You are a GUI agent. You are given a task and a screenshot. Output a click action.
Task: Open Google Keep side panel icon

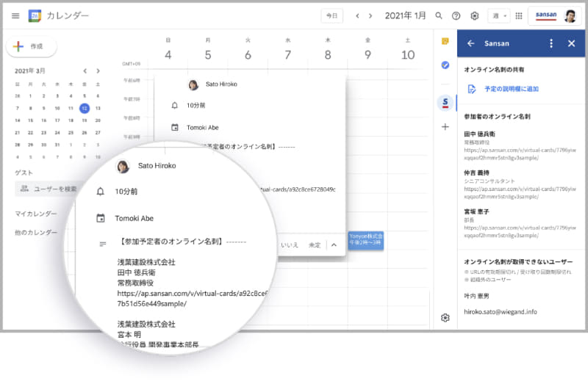[445, 41]
